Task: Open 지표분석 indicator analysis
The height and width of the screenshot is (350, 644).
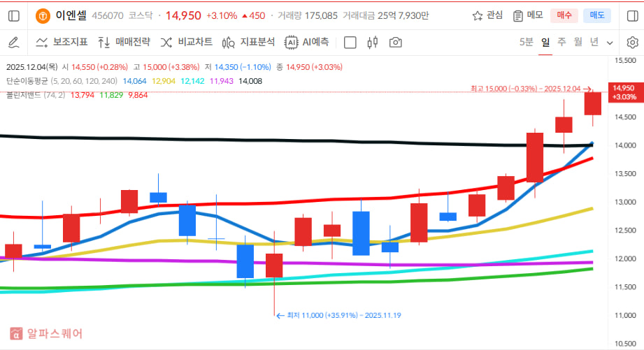Action: (248, 43)
